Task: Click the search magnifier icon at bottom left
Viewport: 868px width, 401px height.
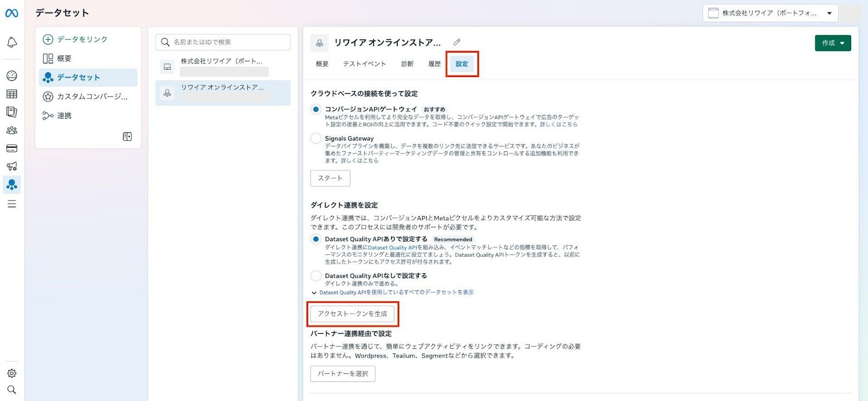Action: coord(12,390)
